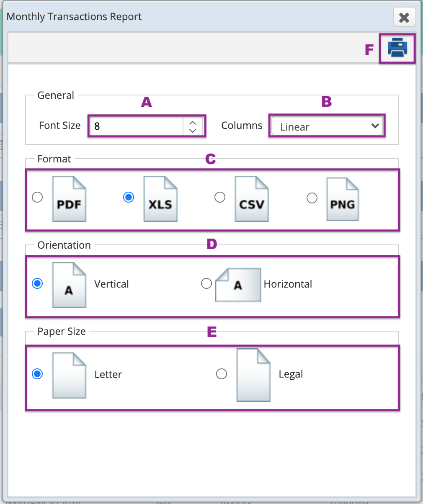Close the Monthly Transactions Report dialog

tap(404, 17)
